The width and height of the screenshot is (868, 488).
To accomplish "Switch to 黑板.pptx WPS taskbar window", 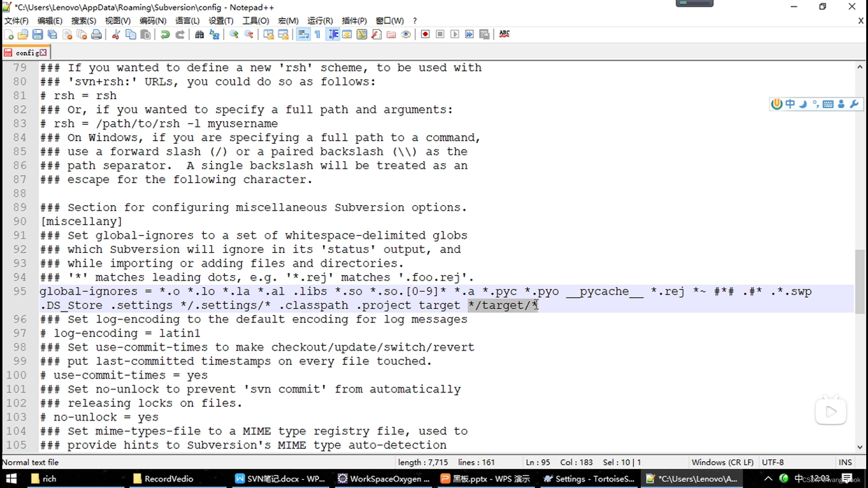I will (x=487, y=479).
